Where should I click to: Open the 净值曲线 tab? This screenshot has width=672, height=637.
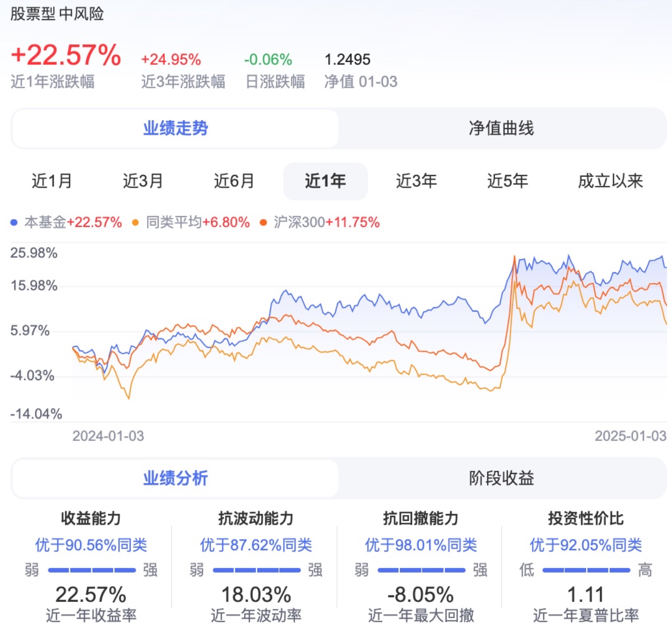[501, 128]
